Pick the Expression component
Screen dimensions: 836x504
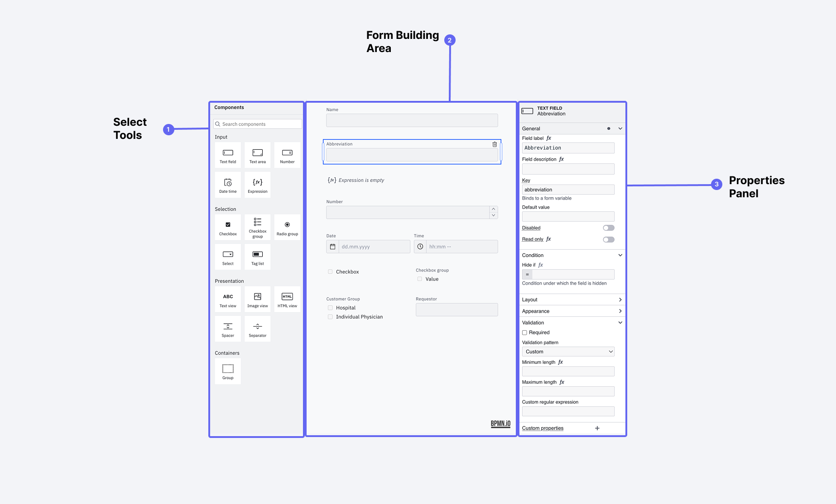tap(257, 185)
